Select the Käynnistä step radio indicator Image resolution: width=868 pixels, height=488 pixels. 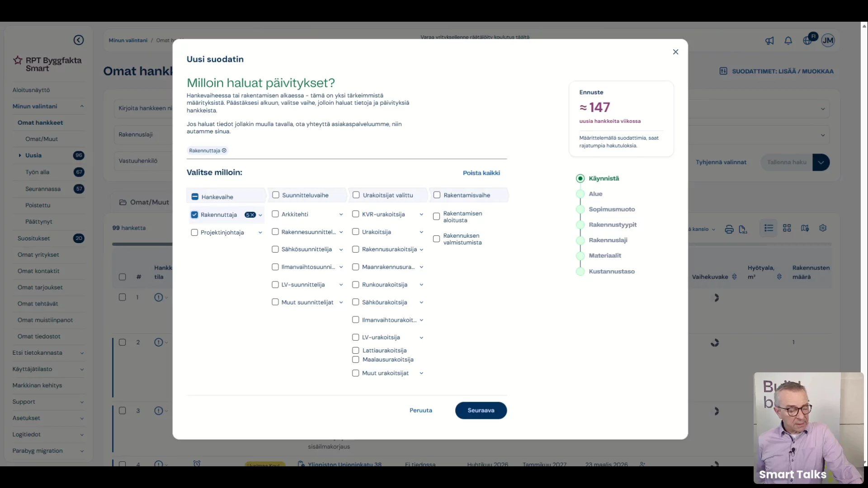[580, 178]
